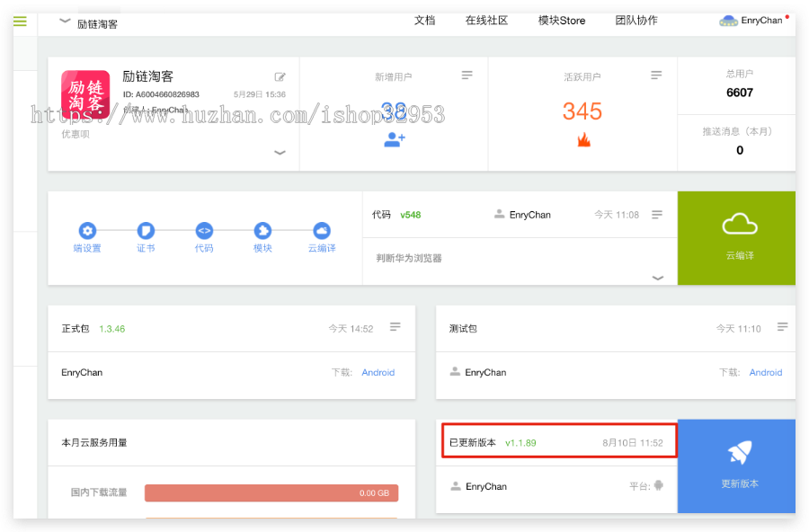Screen dimensions: 809x532
Task: Click the 国内下载流量 usage bar
Action: [271, 492]
